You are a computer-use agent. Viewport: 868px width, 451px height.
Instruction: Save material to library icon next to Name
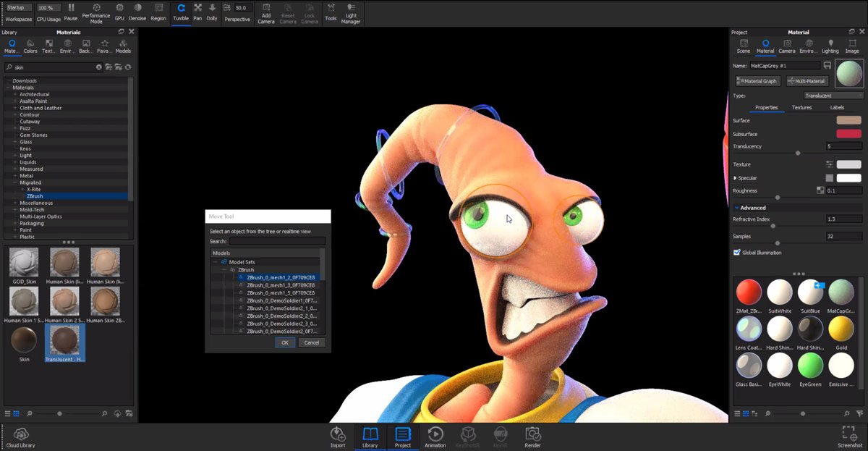tap(827, 65)
